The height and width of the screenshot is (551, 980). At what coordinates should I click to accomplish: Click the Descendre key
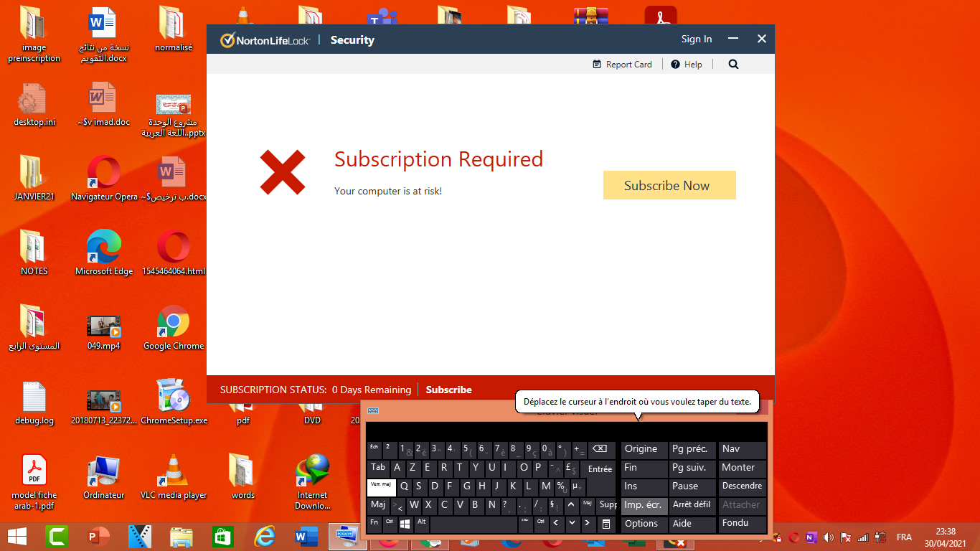tap(743, 486)
